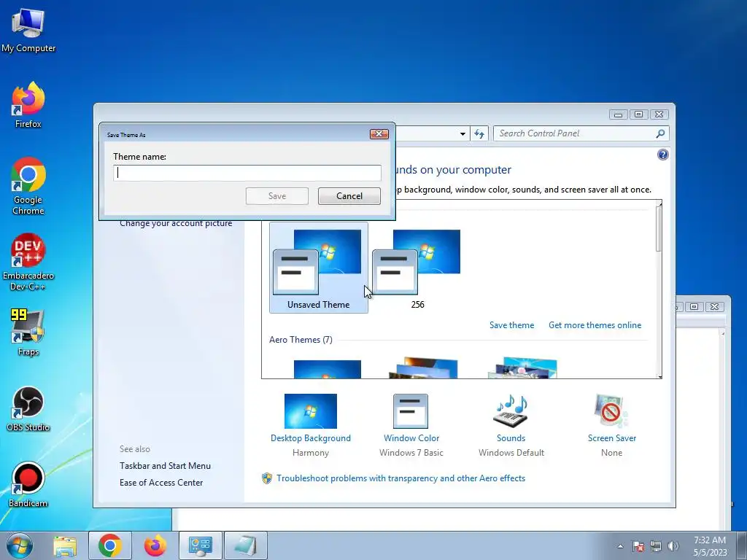
Task: Open My Computer desktop icon
Action: click(28, 31)
